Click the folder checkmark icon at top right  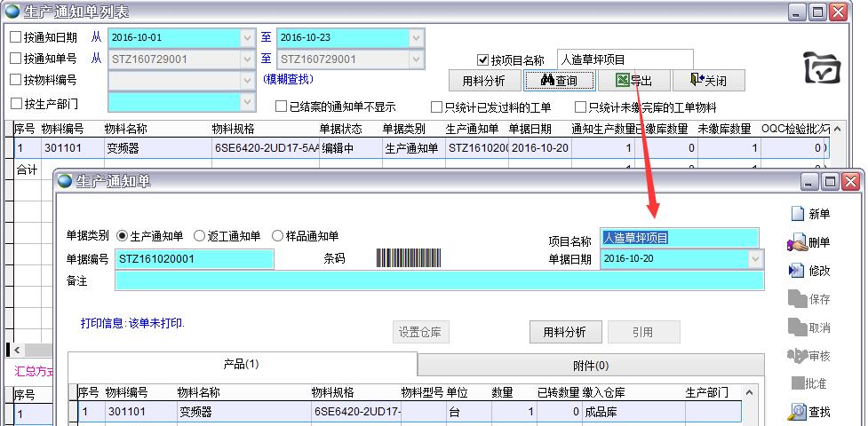point(821,67)
